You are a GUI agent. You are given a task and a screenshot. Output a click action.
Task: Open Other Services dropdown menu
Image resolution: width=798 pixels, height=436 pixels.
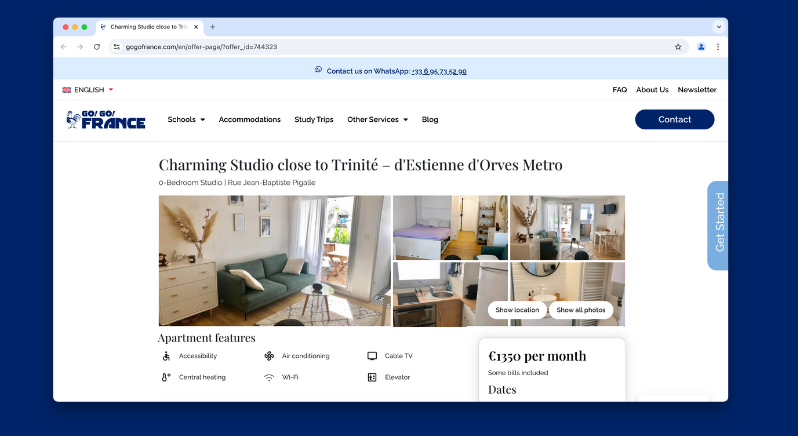[377, 120]
